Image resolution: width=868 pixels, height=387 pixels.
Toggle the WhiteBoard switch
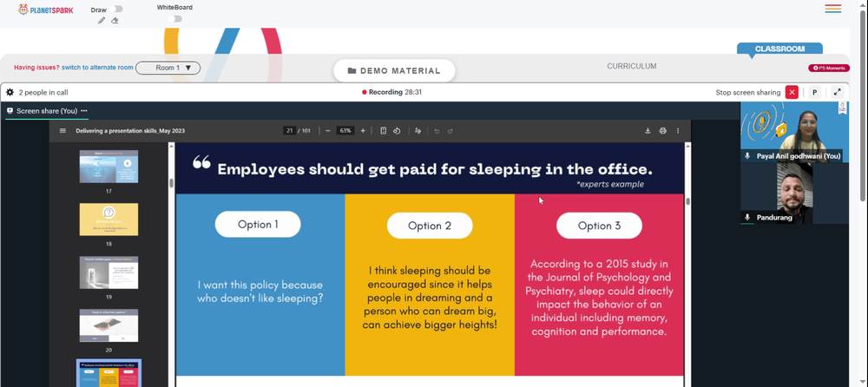(175, 19)
